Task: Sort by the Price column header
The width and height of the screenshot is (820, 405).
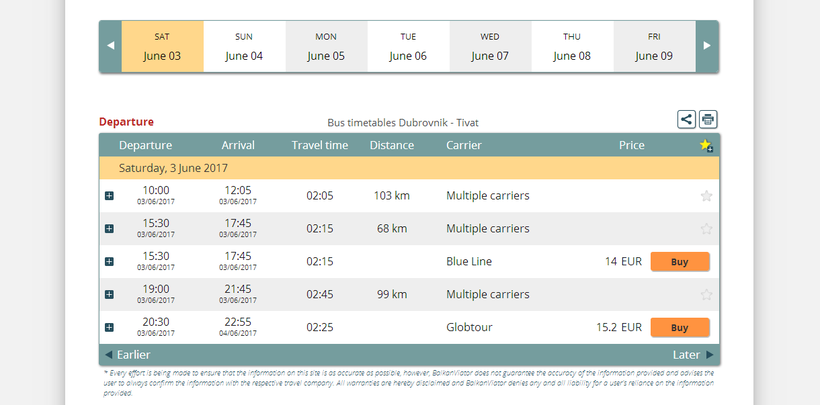Action: (x=631, y=146)
